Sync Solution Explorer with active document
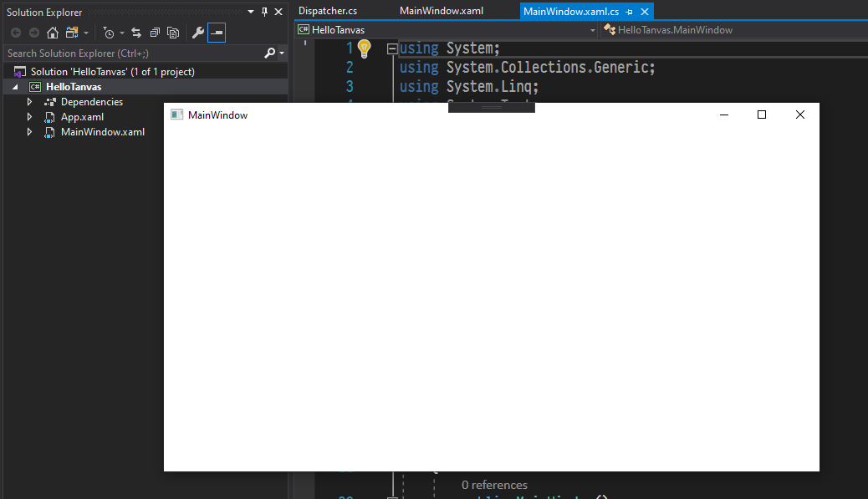The width and height of the screenshot is (868, 499). point(135,33)
